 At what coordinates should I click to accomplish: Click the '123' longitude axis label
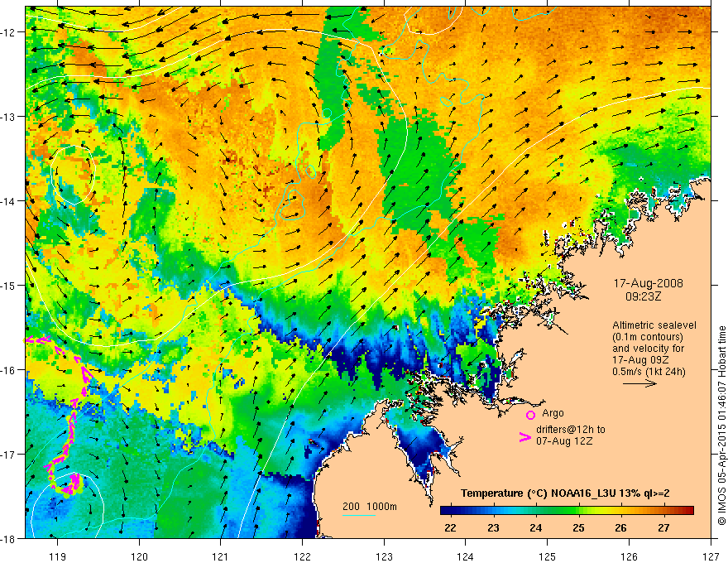coord(384,556)
